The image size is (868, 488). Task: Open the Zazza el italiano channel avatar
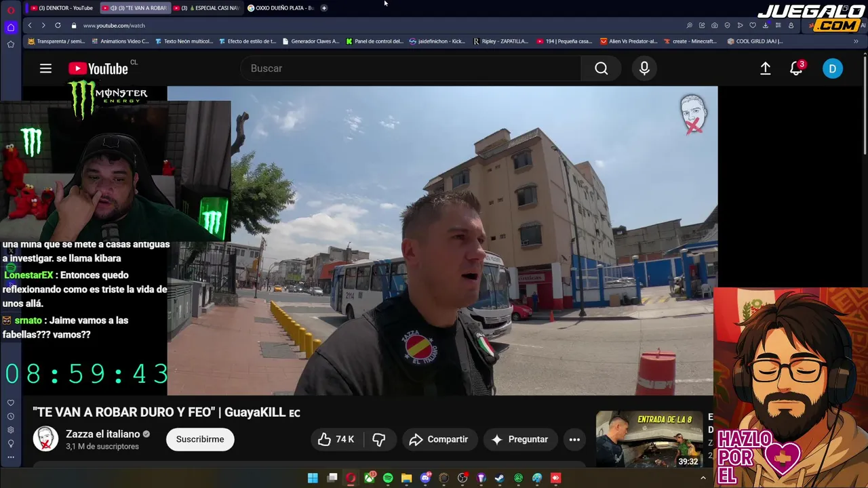point(45,439)
